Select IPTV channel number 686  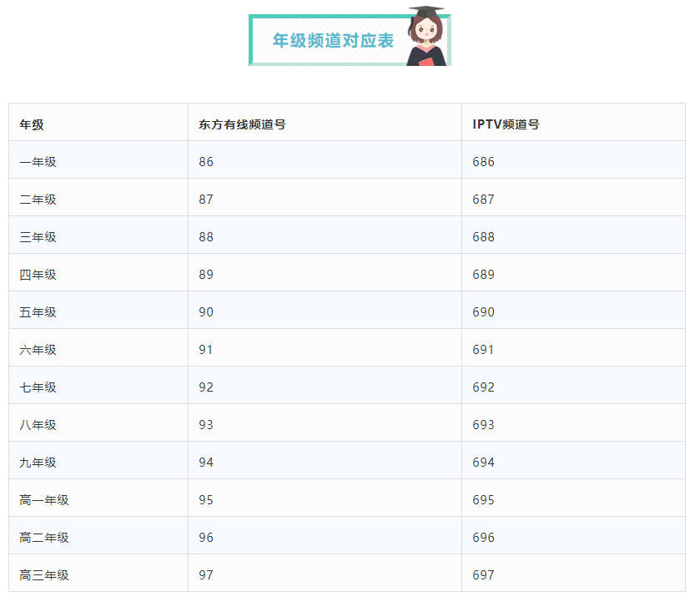483,162
